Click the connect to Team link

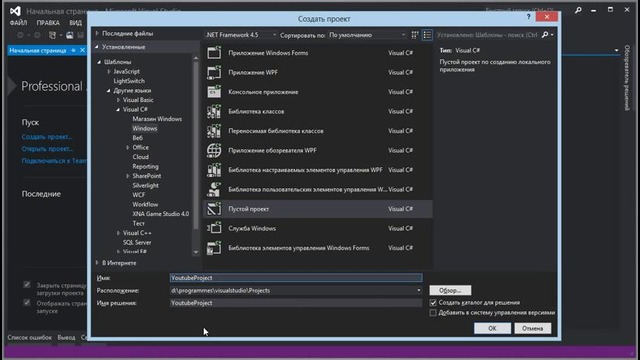tap(54, 161)
